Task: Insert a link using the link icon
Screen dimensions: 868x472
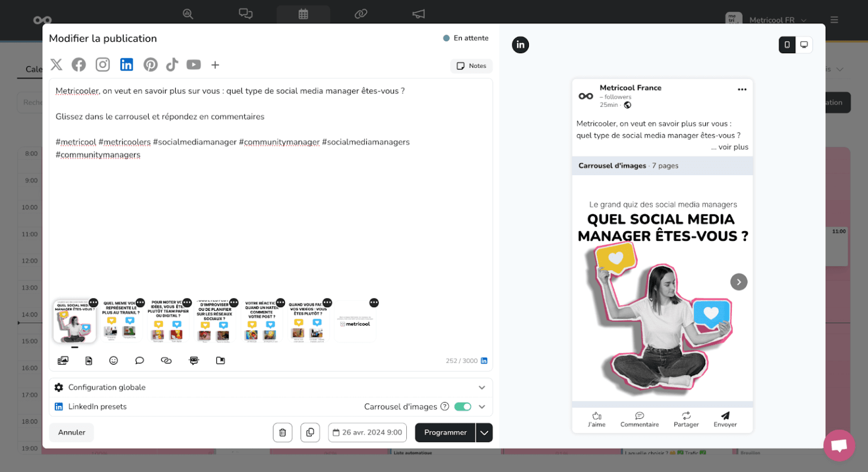Action: [166, 360]
